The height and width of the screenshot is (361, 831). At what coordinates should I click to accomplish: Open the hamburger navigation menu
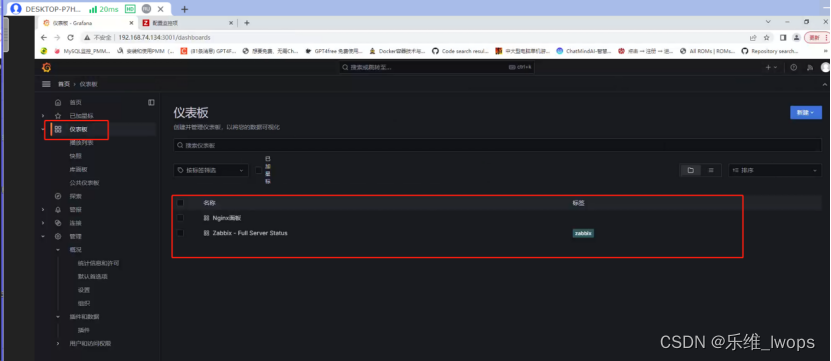(46, 84)
